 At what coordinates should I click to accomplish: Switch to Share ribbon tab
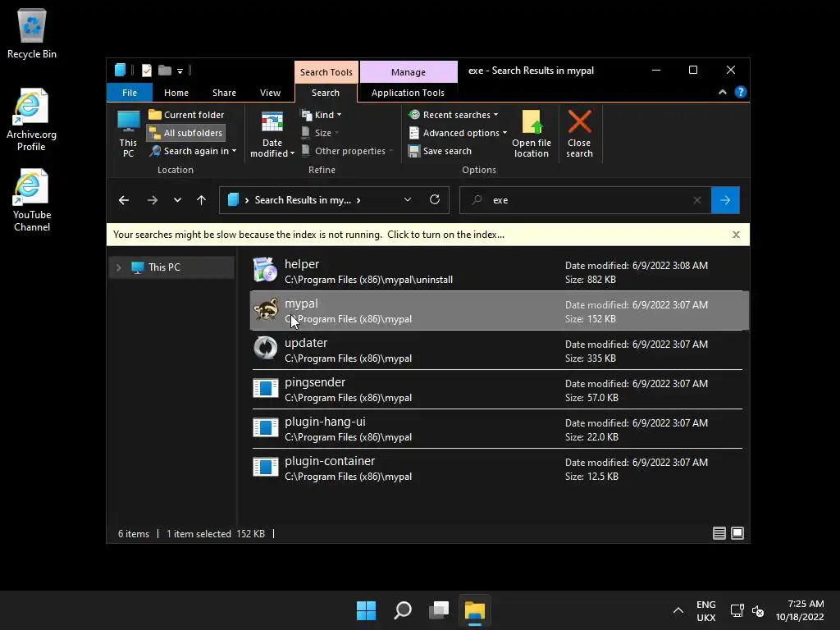click(224, 93)
